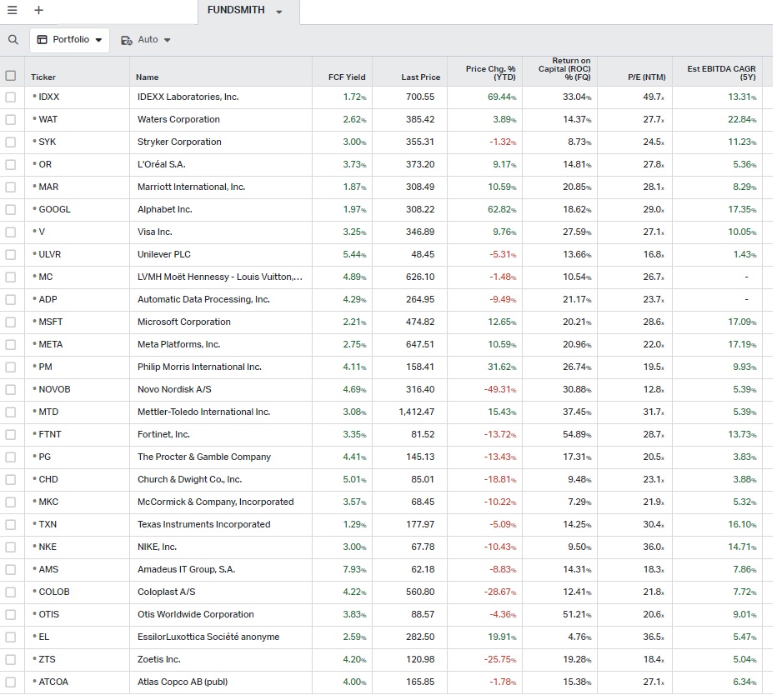Open Microsoft Corporation name link
777x700 pixels.
(x=183, y=322)
